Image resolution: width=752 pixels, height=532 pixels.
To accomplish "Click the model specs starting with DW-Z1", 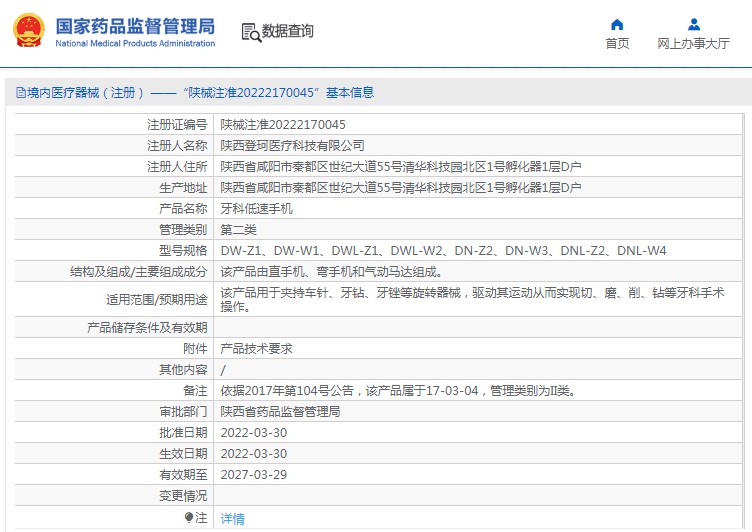I will pyautogui.click(x=444, y=251).
